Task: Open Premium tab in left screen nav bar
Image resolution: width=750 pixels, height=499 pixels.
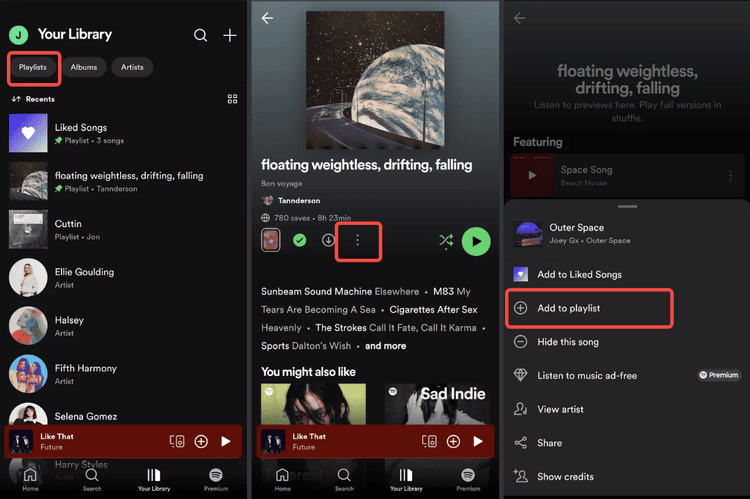Action: (216, 480)
